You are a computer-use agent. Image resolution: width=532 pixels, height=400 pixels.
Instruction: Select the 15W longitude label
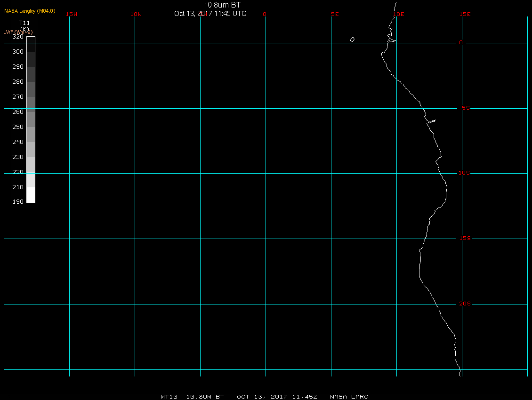click(72, 14)
